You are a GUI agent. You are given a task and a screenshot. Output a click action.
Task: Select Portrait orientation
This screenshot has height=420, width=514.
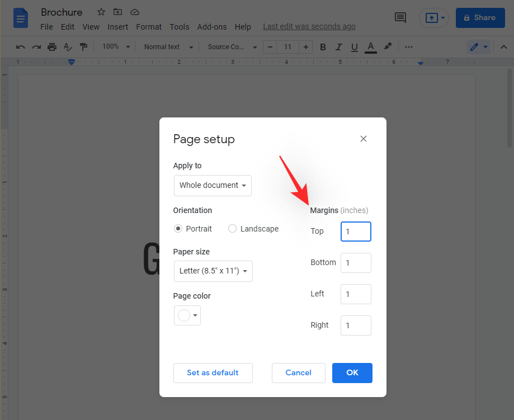point(178,229)
